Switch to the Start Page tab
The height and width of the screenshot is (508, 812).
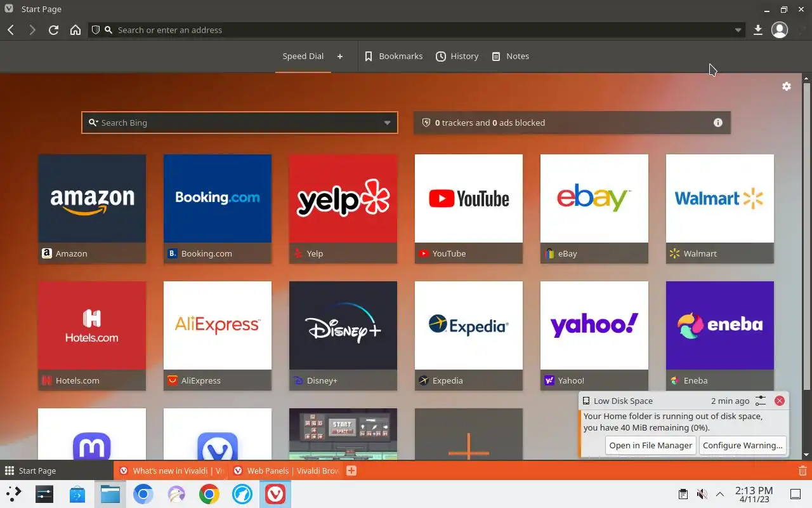coord(57,471)
